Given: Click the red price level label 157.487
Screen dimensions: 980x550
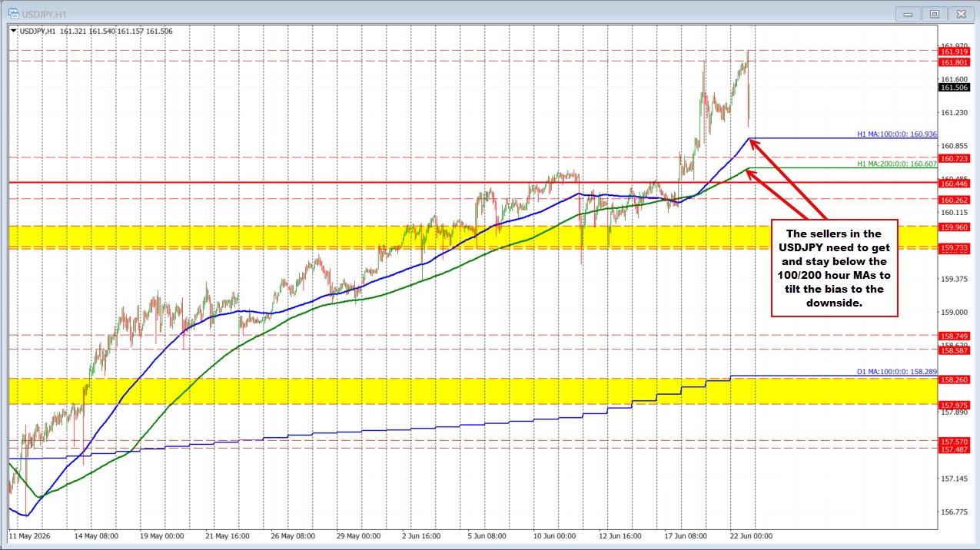Looking at the screenshot, I should click(954, 449).
